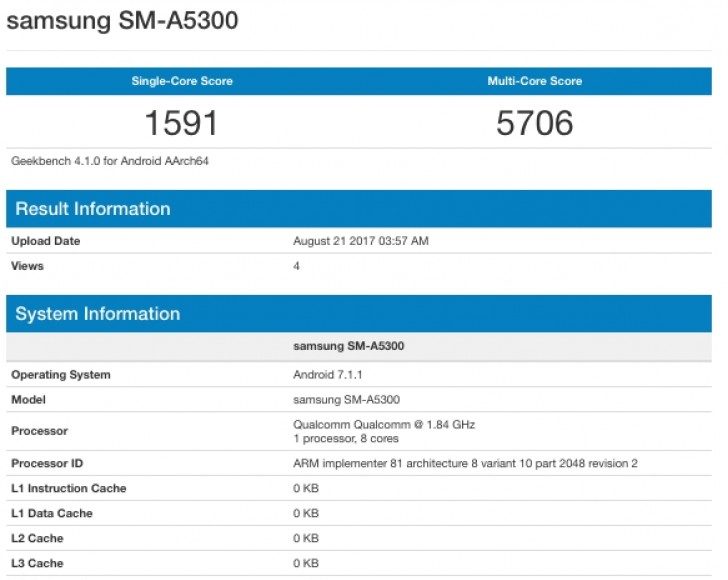Select the 'Processor ID' label

pos(47,463)
